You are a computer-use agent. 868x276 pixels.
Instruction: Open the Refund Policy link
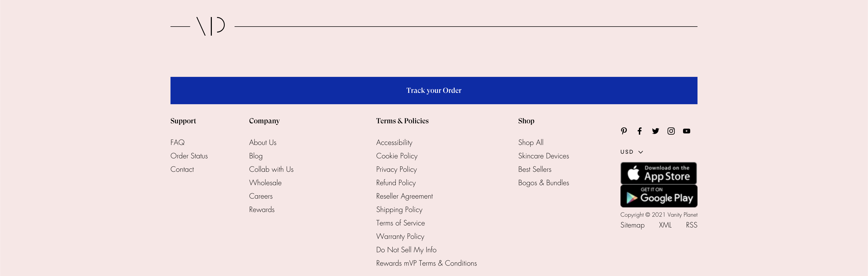[396, 183]
